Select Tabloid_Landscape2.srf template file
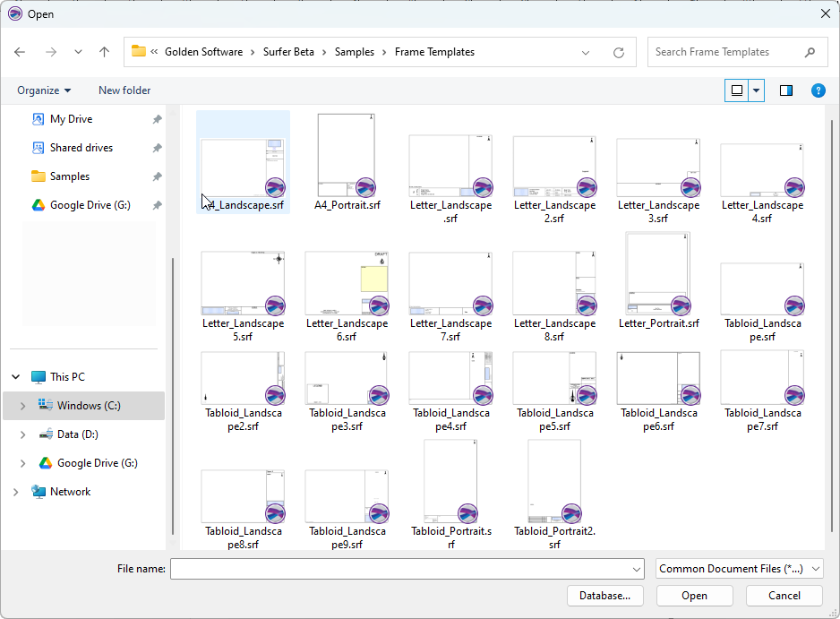 click(243, 378)
